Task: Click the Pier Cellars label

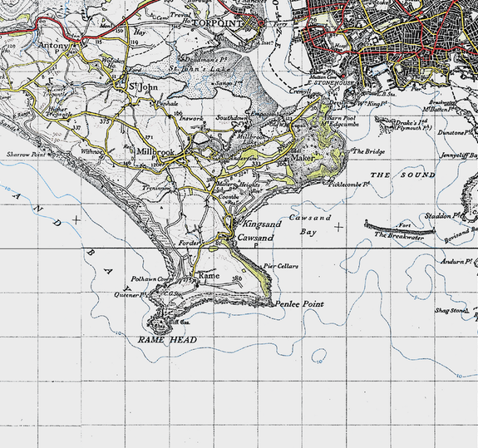Action: [281, 266]
